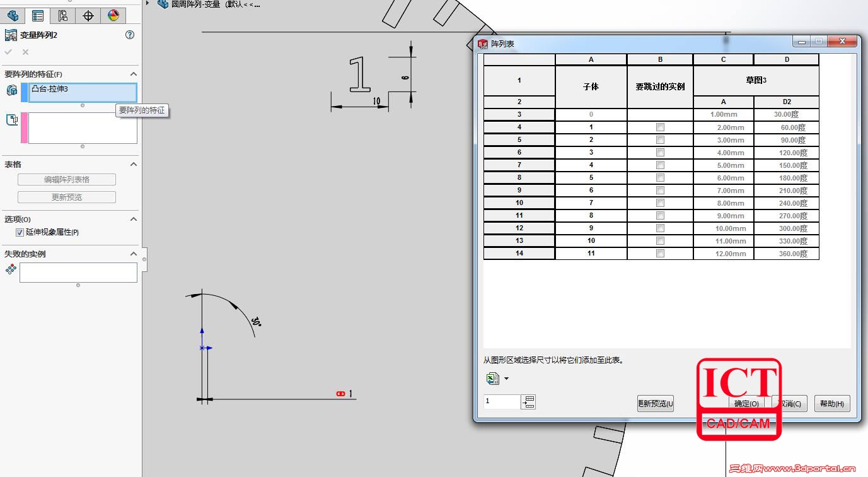Click the 变量阵列2 feature icon
The image size is (868, 477).
[11, 35]
